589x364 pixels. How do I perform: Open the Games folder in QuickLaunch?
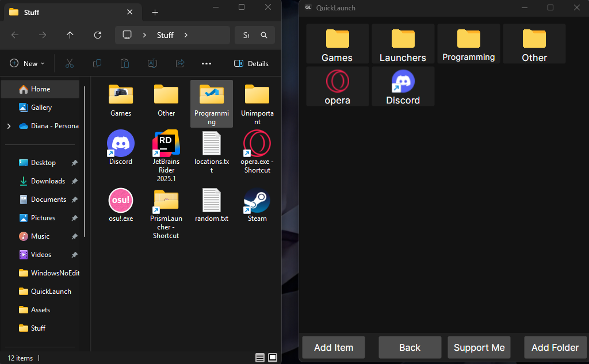337,44
